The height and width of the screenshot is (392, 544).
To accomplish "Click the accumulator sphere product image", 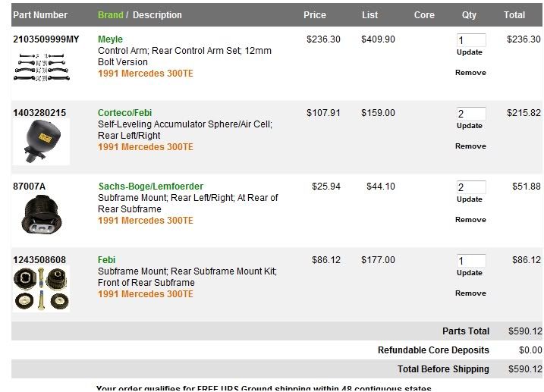I will 41,142.
